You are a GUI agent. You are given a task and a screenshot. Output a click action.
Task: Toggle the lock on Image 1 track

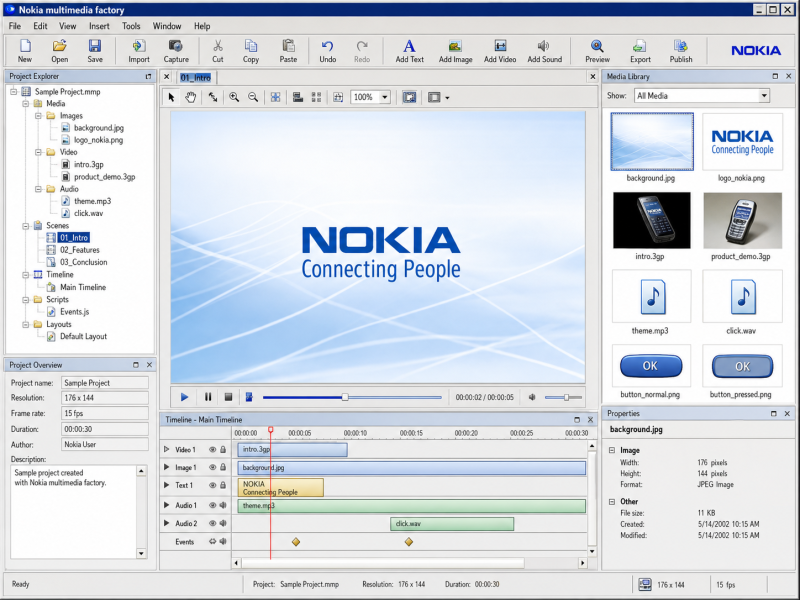coord(223,467)
